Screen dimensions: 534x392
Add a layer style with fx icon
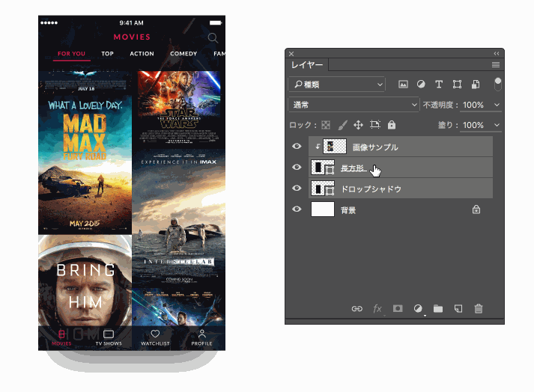click(x=377, y=309)
